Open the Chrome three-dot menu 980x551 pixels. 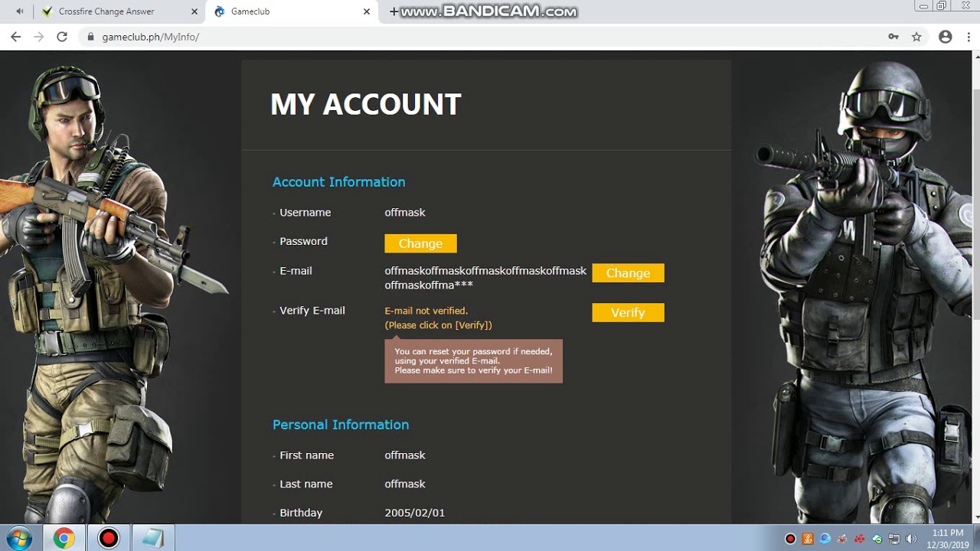[x=968, y=37]
